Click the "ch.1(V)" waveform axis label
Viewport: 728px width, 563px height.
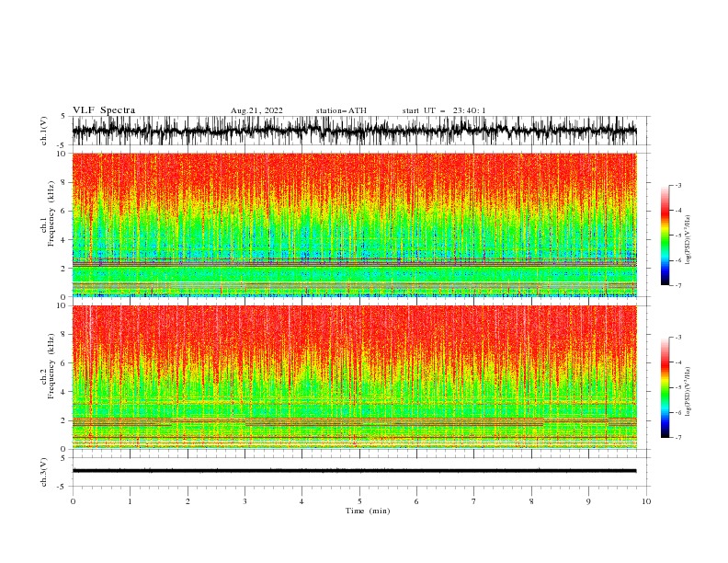44,131
